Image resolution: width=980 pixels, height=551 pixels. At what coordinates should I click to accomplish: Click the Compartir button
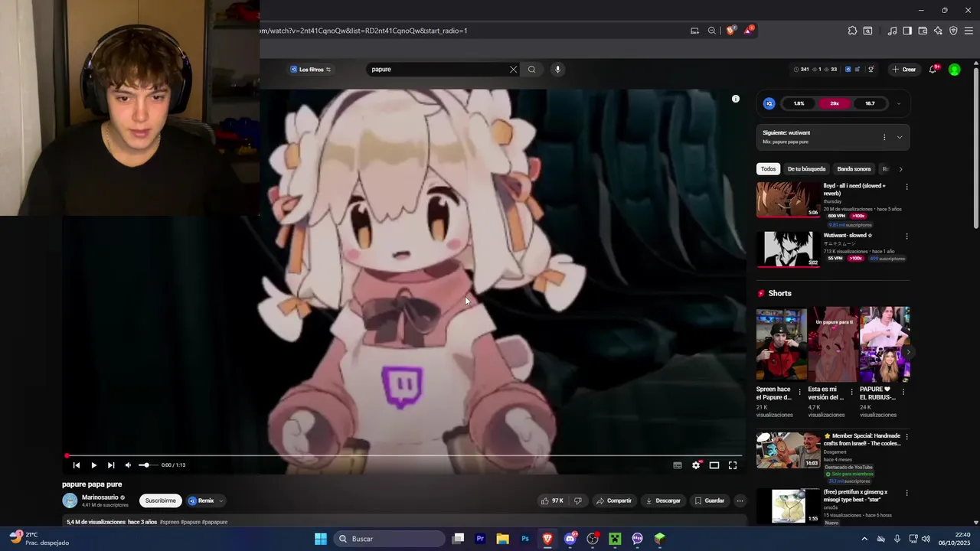(614, 500)
